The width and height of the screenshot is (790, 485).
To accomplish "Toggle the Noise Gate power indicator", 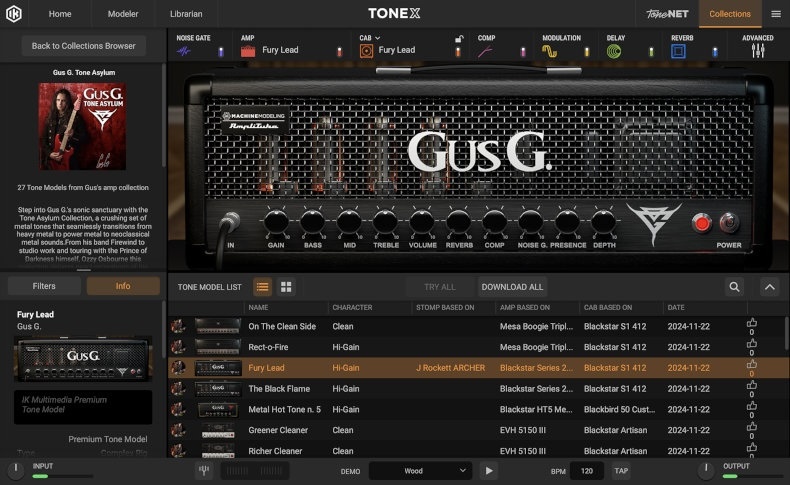I will 221,51.
